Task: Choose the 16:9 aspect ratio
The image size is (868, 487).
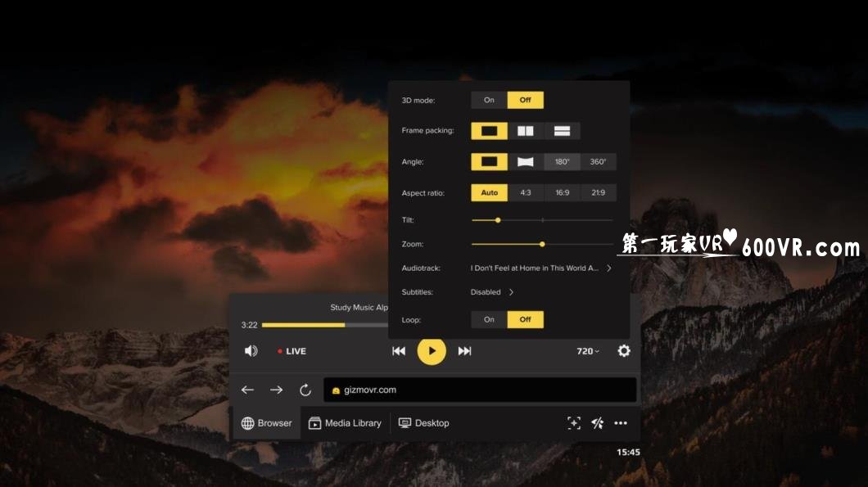Action: [562, 193]
